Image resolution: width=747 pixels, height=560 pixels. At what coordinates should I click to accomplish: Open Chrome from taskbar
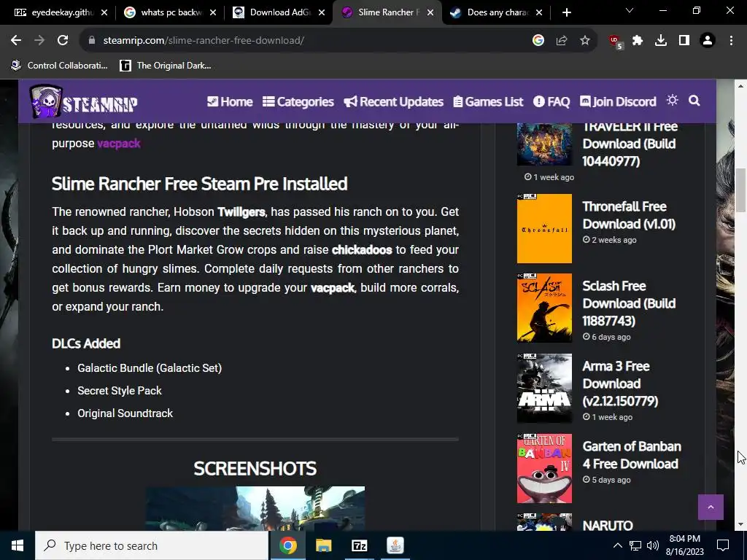(x=287, y=545)
